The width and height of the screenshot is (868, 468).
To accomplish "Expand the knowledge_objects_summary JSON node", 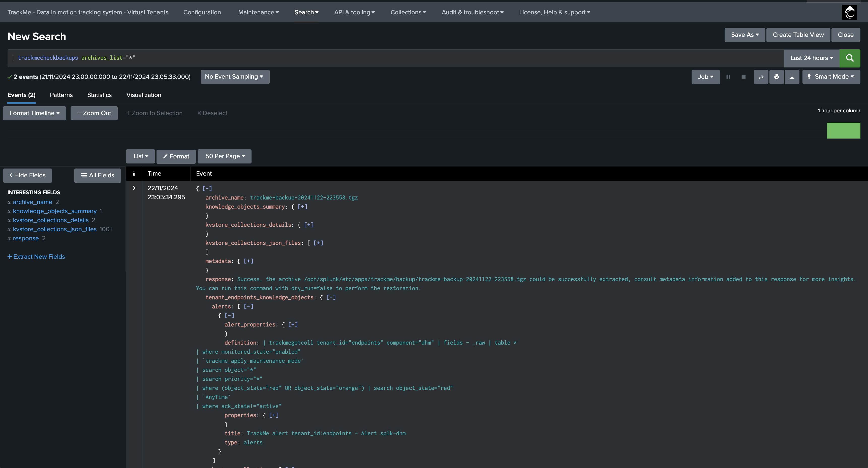I will click(302, 207).
